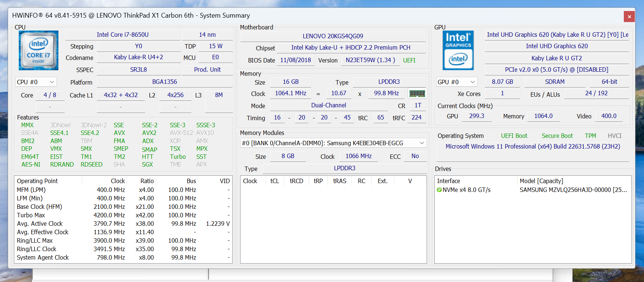Click the 14 nm process field

click(x=207, y=35)
